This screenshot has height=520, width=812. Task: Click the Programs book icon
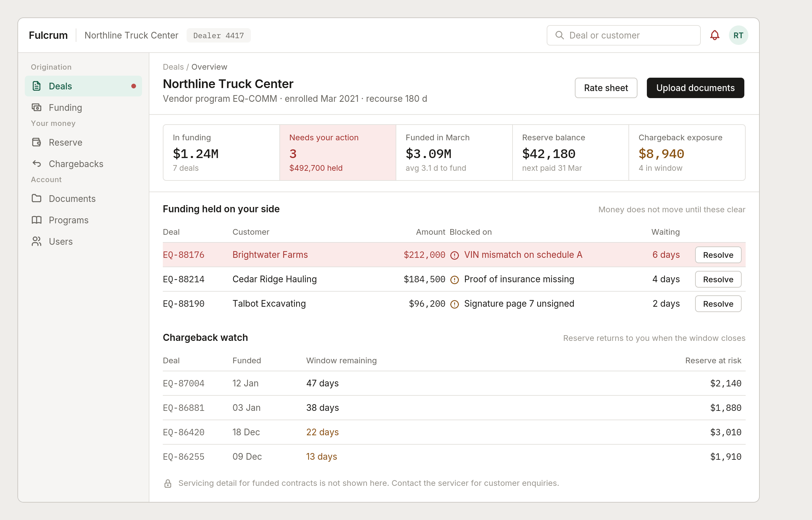37,220
